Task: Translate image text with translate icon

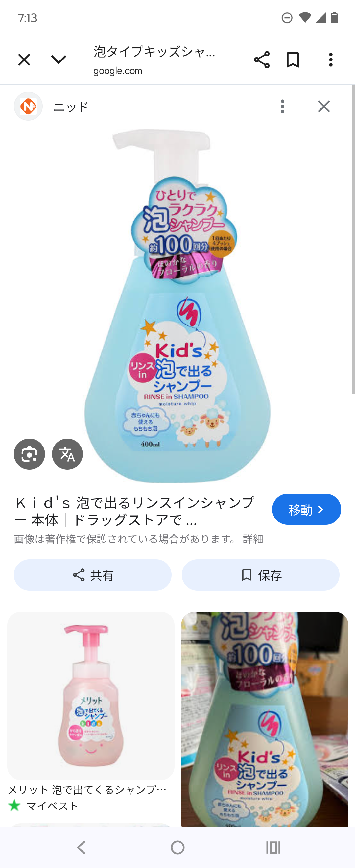Action: pyautogui.click(x=67, y=454)
